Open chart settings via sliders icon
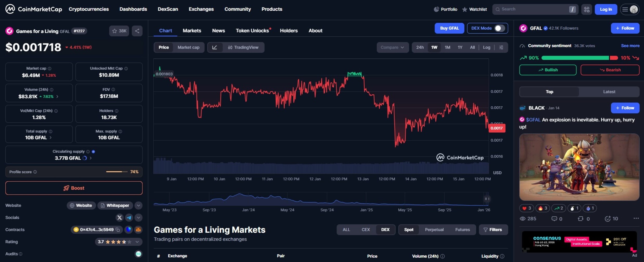644x262 pixels. tap(501, 47)
